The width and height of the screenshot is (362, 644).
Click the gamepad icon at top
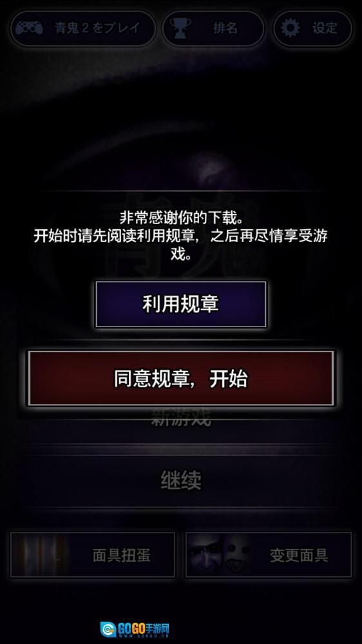point(30,28)
